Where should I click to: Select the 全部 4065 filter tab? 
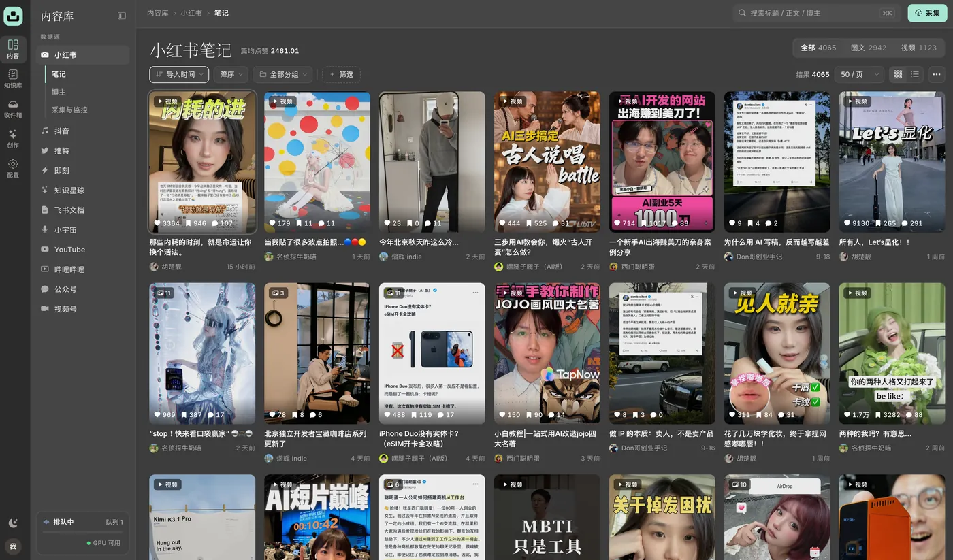tap(818, 48)
